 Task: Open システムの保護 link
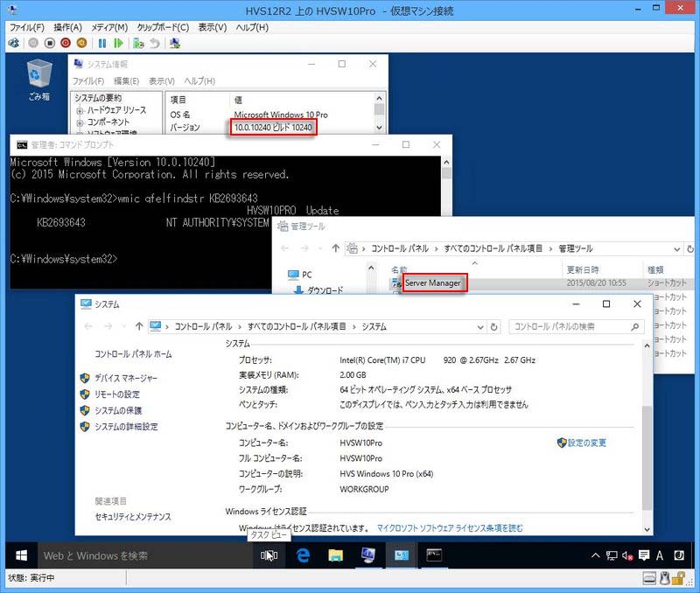click(x=118, y=410)
